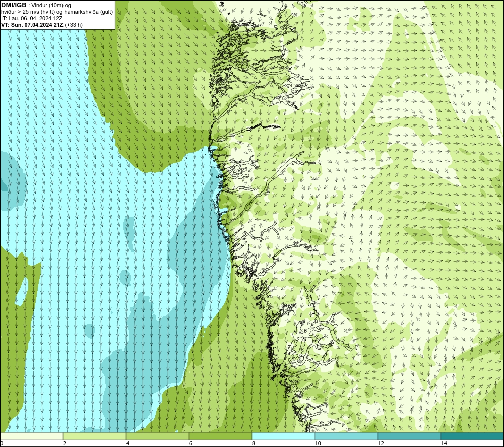Viewport: 504px width, 447px height.
Task: Click the 'hviður > 25 m/s (hvítt)' line
Action: 28,12
